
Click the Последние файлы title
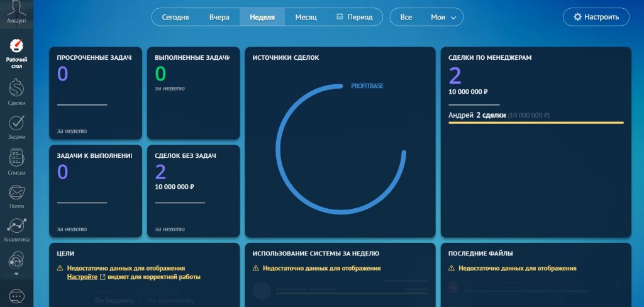(480, 254)
